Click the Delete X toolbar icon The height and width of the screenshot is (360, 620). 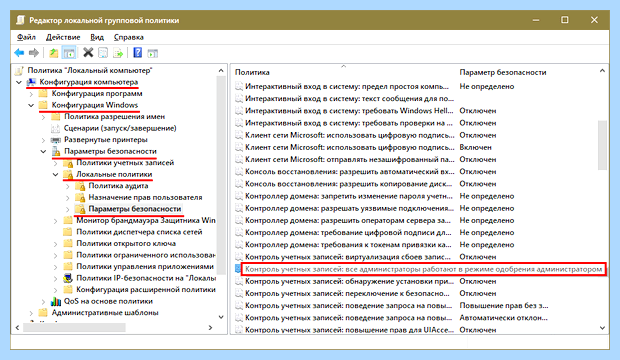coord(88,53)
